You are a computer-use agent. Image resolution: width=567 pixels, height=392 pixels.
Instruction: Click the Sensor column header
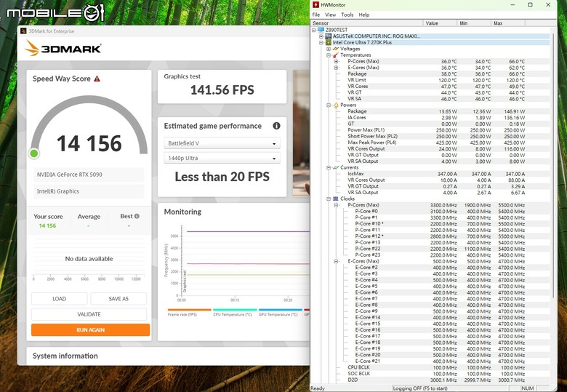click(x=367, y=23)
